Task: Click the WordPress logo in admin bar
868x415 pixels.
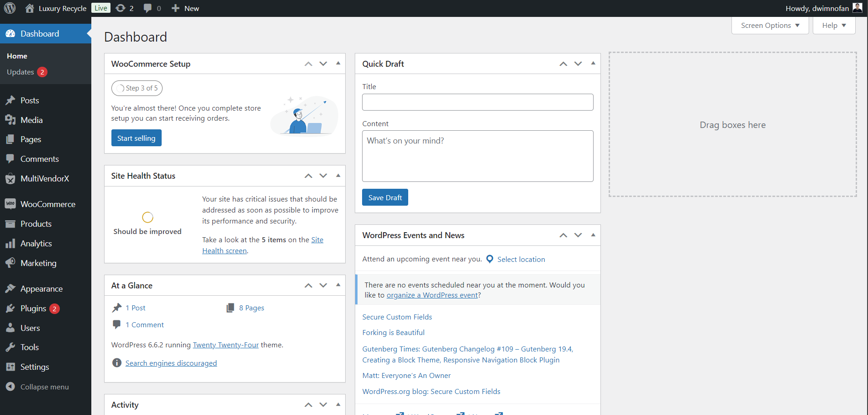Action: (10, 8)
